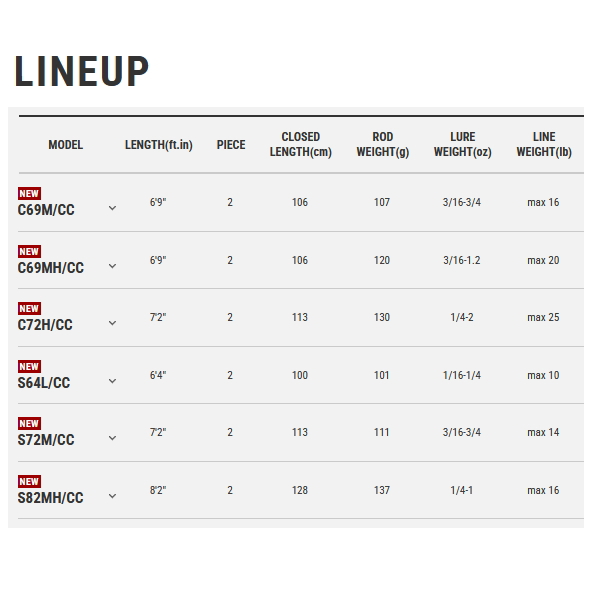Click the NEW badge above S72M/CC
The image size is (600, 600).
tap(29, 424)
